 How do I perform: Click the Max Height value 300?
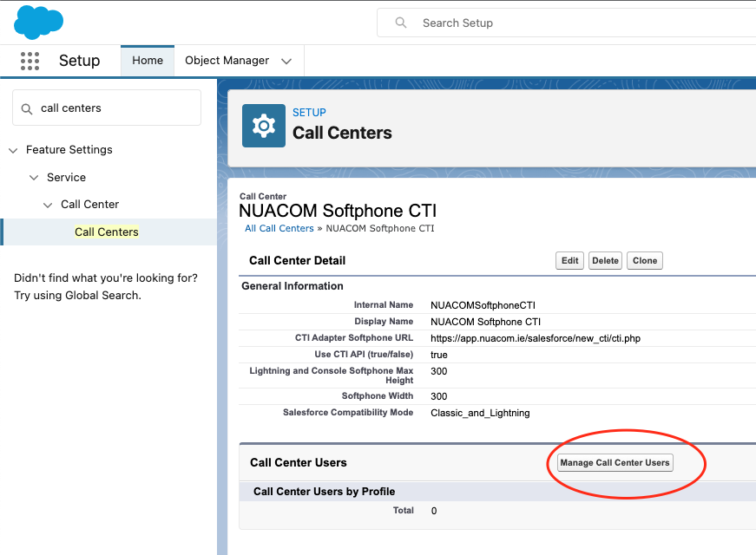pos(438,371)
